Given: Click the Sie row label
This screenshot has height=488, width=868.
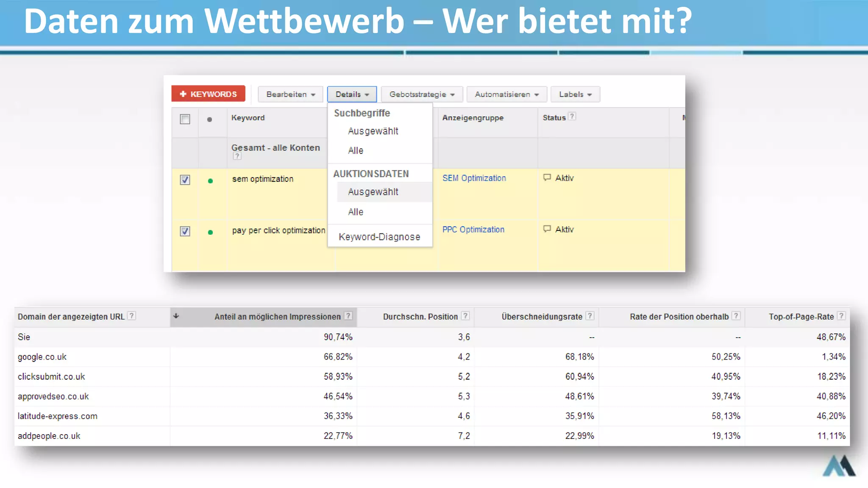Looking at the screenshot, I should click(x=24, y=337).
